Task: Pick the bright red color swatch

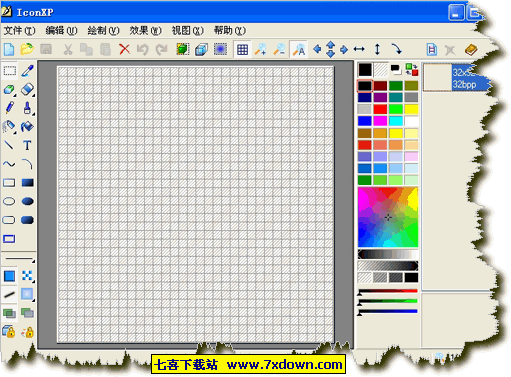Action: click(x=380, y=109)
